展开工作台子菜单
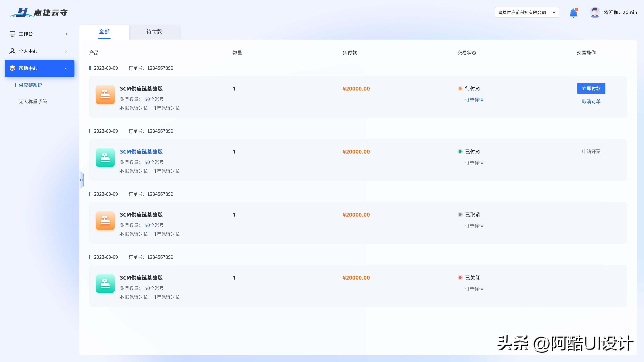Image resolution: width=644 pixels, height=362 pixels. click(x=66, y=34)
